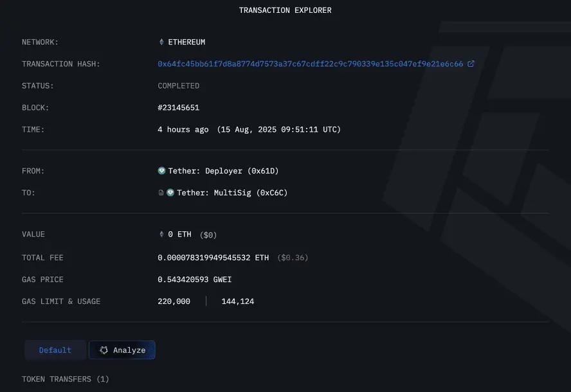Click the ($0) dollar value
The width and height of the screenshot is (571, 392).
click(x=208, y=235)
